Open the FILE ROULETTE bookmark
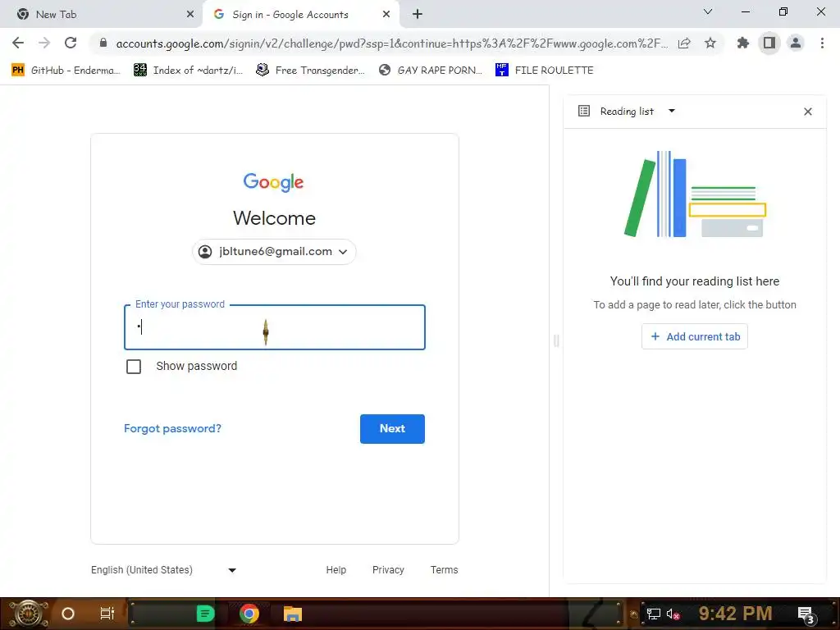Image resolution: width=840 pixels, height=630 pixels. (545, 71)
